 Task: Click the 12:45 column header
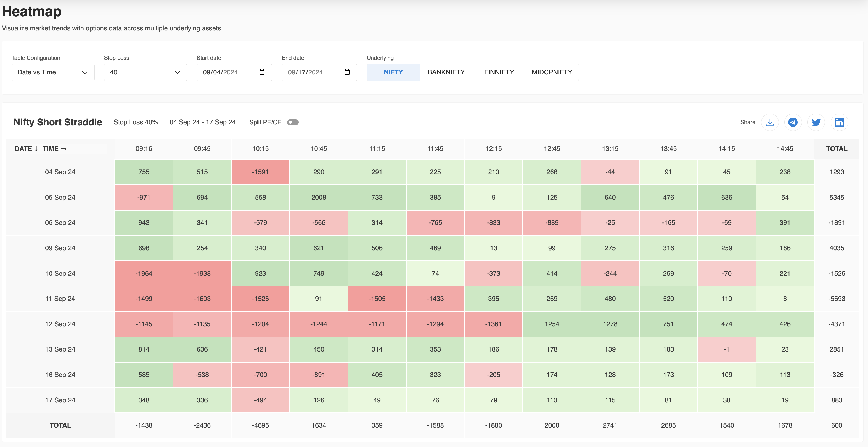pos(552,149)
